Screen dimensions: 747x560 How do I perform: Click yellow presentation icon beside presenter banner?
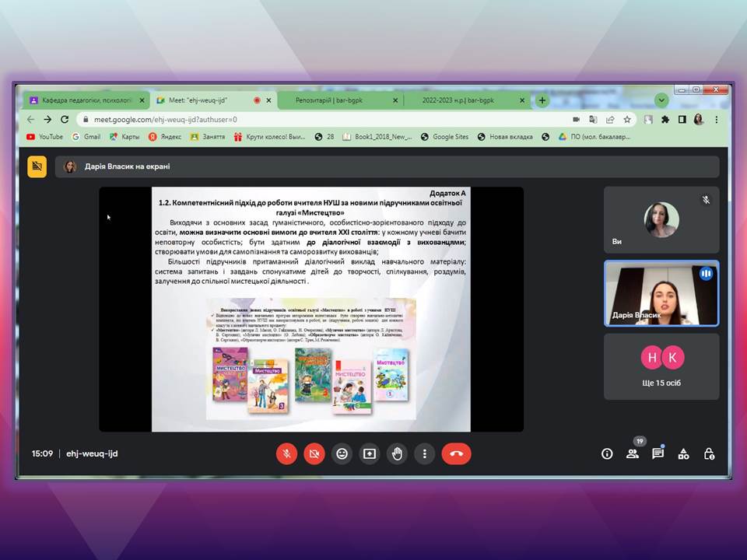click(37, 166)
